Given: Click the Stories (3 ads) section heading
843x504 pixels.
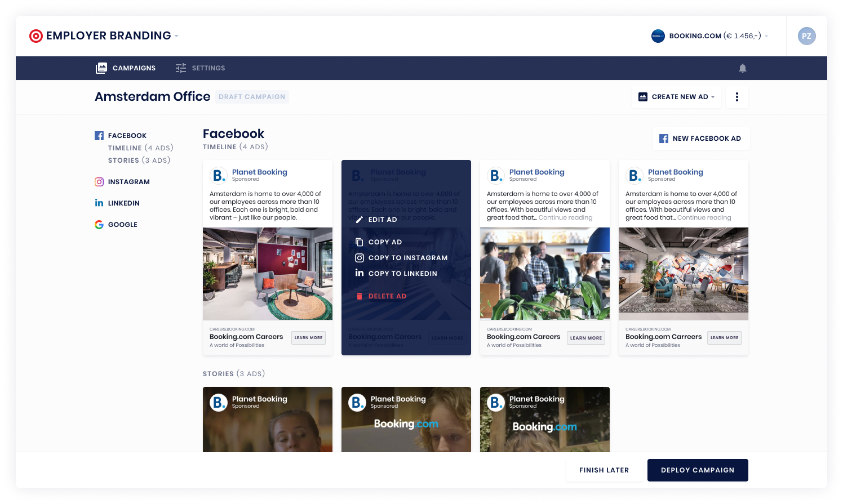Looking at the screenshot, I should click(x=234, y=374).
